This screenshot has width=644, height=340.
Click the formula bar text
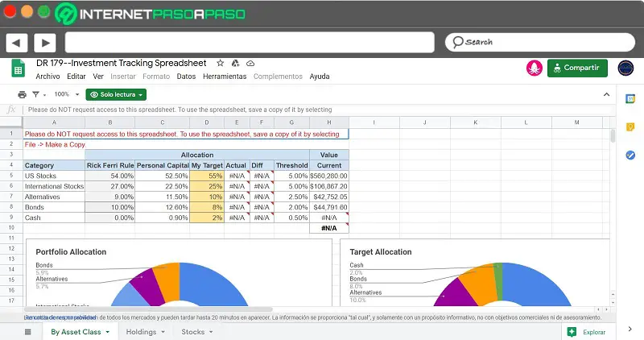tap(180, 110)
